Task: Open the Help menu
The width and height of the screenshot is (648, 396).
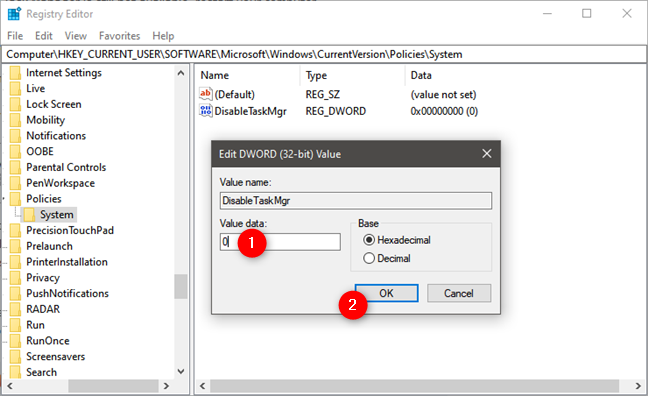Action: tap(163, 36)
